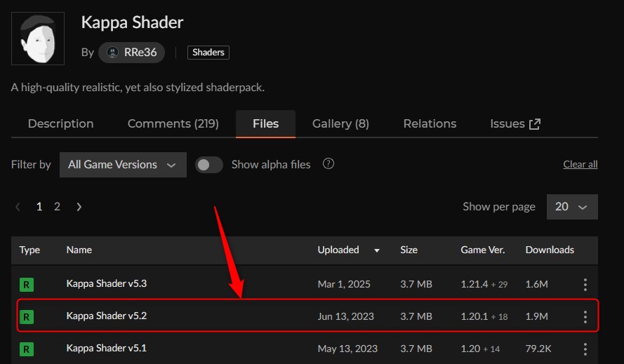The image size is (624, 364).
Task: Go to previous page with left chevron
Action: 18,207
